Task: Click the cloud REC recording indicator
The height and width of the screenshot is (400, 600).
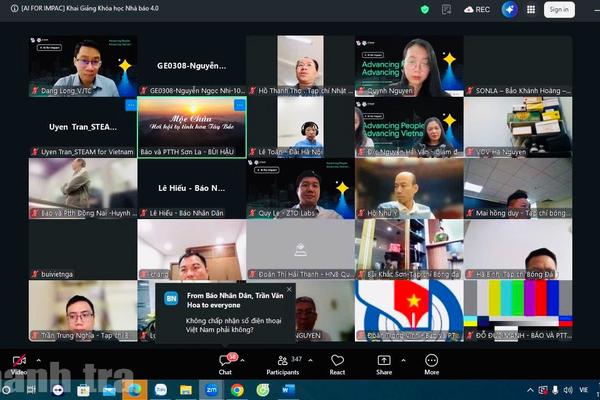Action: tap(477, 10)
